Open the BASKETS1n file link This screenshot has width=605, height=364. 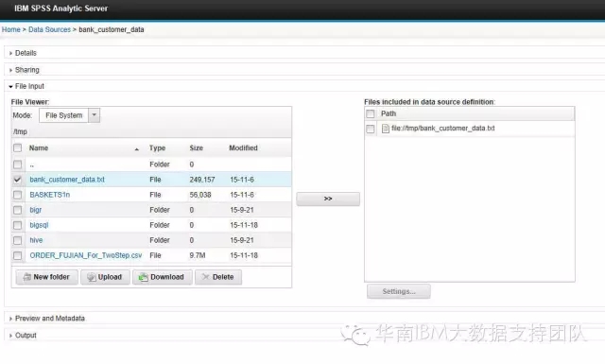pos(50,195)
